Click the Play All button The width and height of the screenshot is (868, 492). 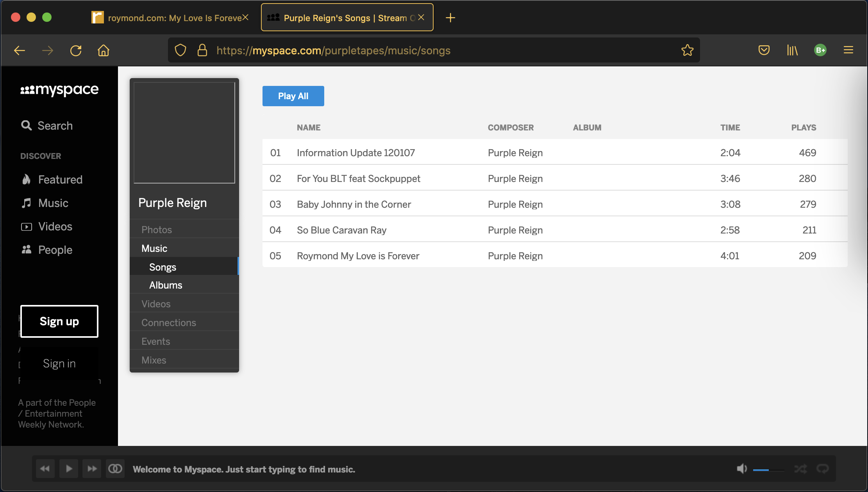293,96
